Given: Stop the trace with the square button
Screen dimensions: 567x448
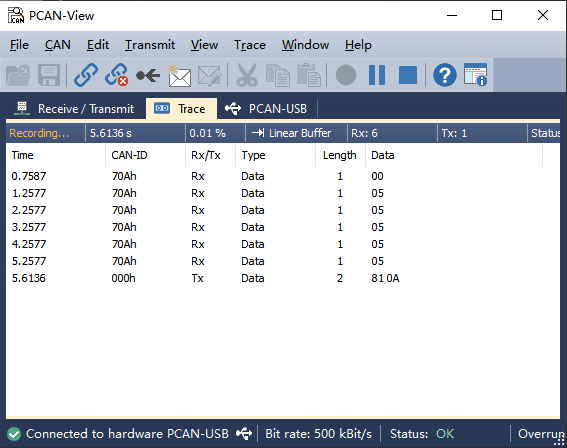Looking at the screenshot, I should pyautogui.click(x=408, y=75).
